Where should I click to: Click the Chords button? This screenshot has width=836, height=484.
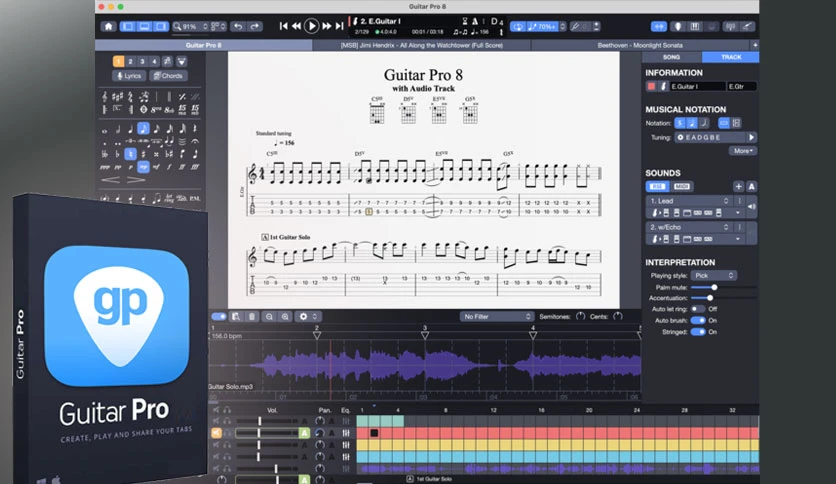click(168, 76)
